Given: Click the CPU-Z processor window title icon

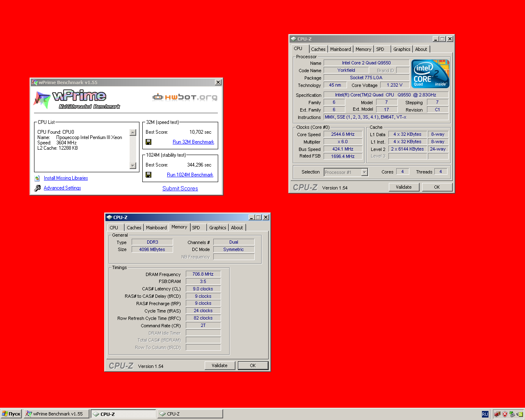Looking at the screenshot, I should pos(293,39).
